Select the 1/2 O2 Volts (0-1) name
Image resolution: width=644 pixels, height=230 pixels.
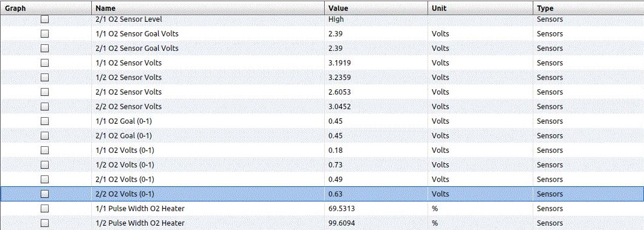(x=125, y=165)
